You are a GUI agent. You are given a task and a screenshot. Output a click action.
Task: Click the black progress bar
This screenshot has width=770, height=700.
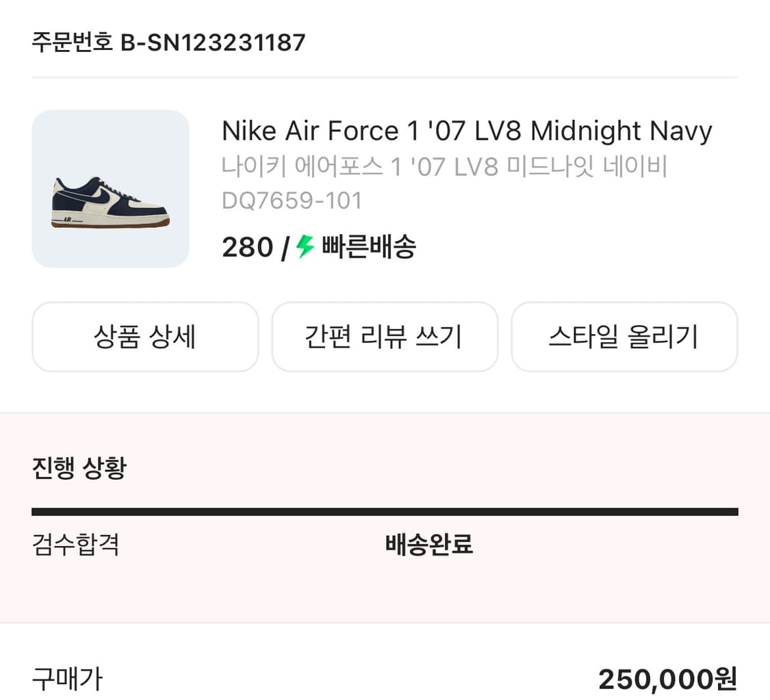pyautogui.click(x=385, y=510)
